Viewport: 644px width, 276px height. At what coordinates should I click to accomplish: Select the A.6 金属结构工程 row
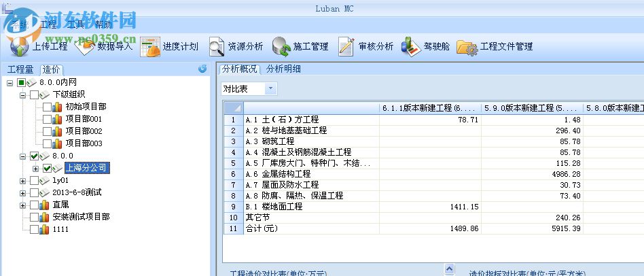click(311, 174)
